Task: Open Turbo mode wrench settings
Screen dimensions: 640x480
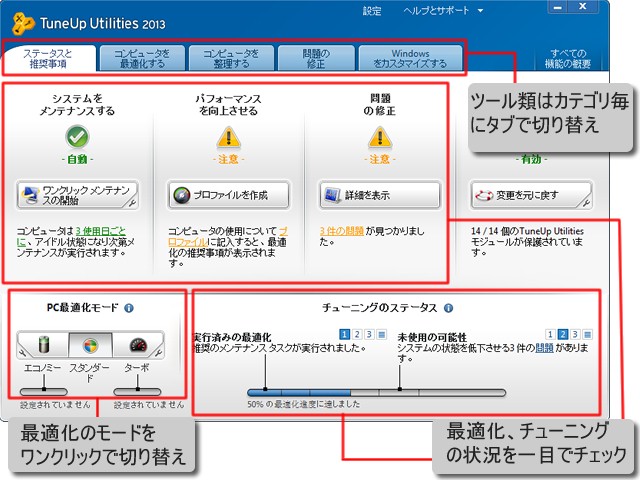Action: point(158,353)
